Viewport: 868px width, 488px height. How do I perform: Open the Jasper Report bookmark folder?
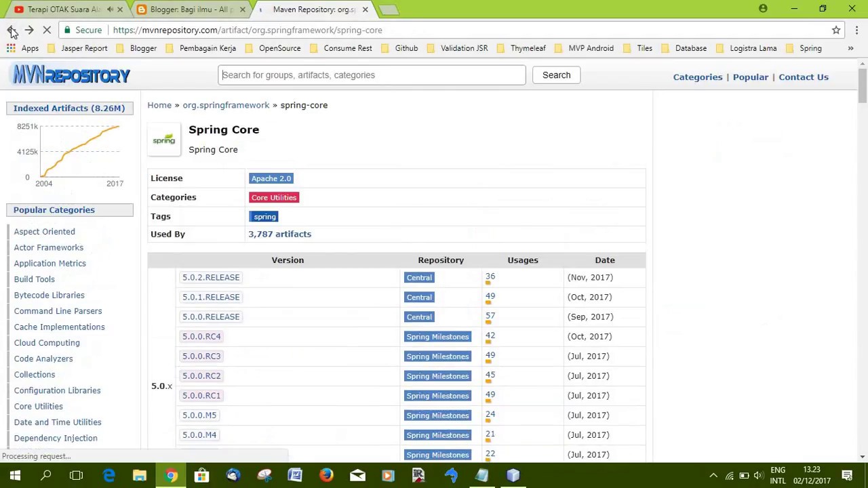click(77, 48)
